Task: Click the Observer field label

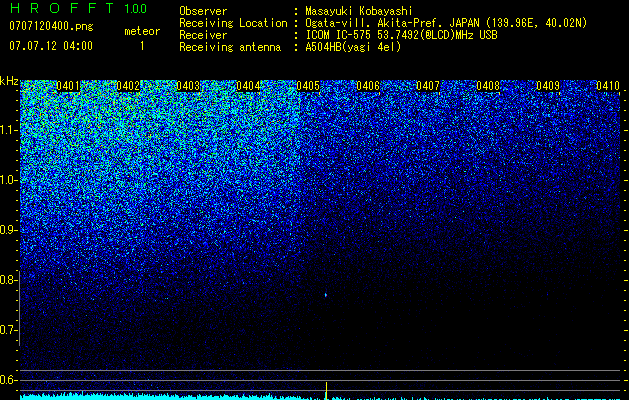Action: pos(203,11)
